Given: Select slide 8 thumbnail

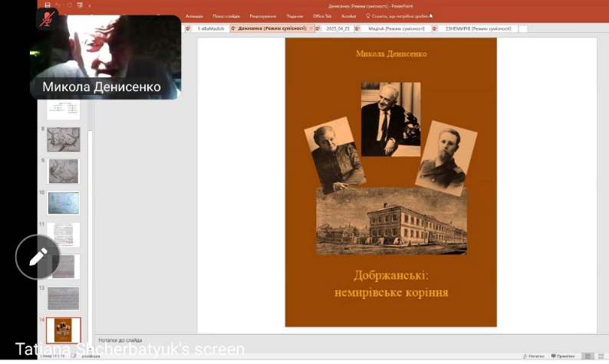Looking at the screenshot, I should click(x=63, y=139).
